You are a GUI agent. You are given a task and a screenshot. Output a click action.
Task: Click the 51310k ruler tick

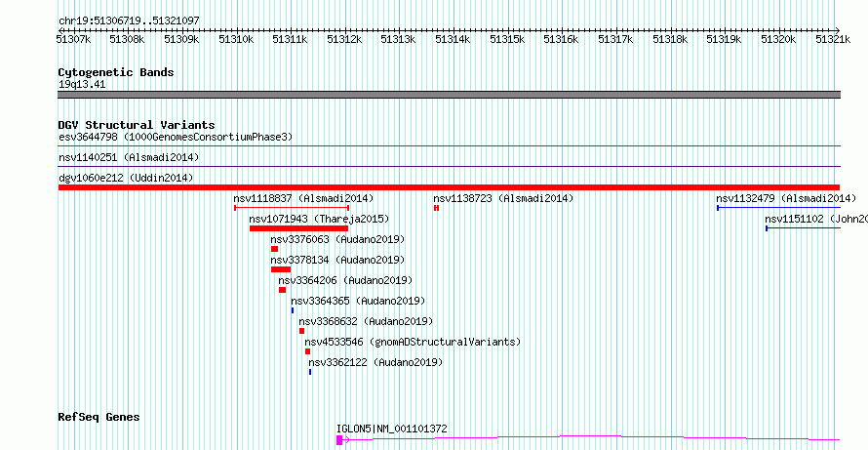236,39
